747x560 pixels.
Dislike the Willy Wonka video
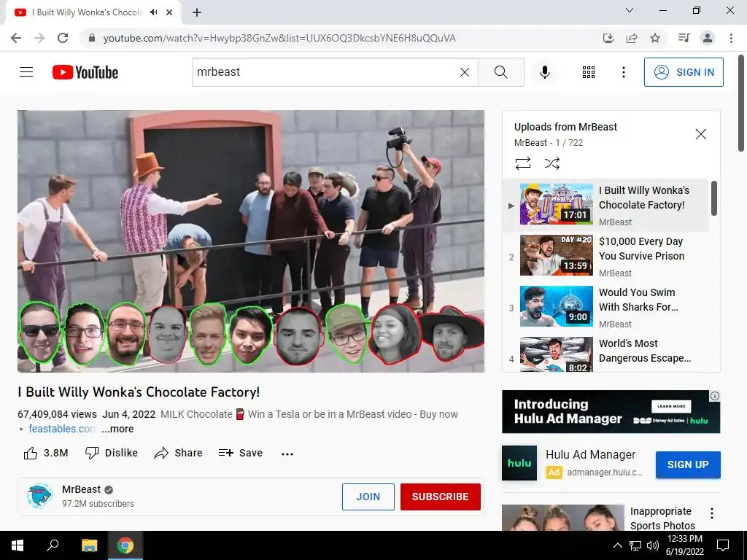(112, 453)
